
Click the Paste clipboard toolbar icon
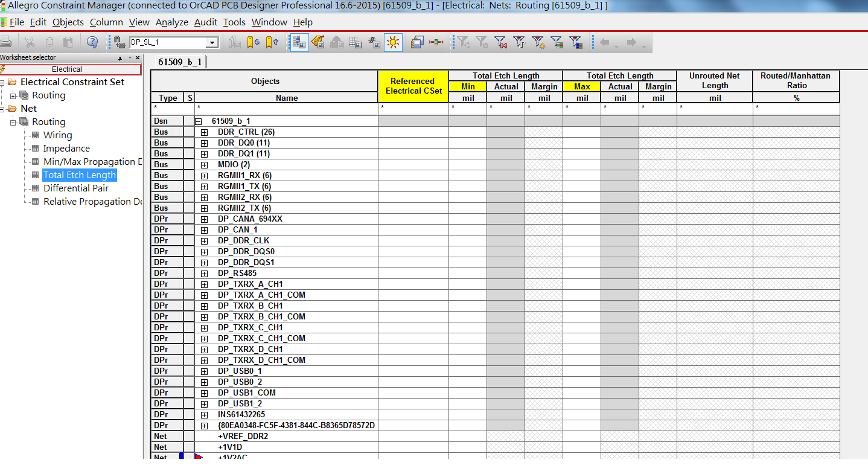pos(68,42)
